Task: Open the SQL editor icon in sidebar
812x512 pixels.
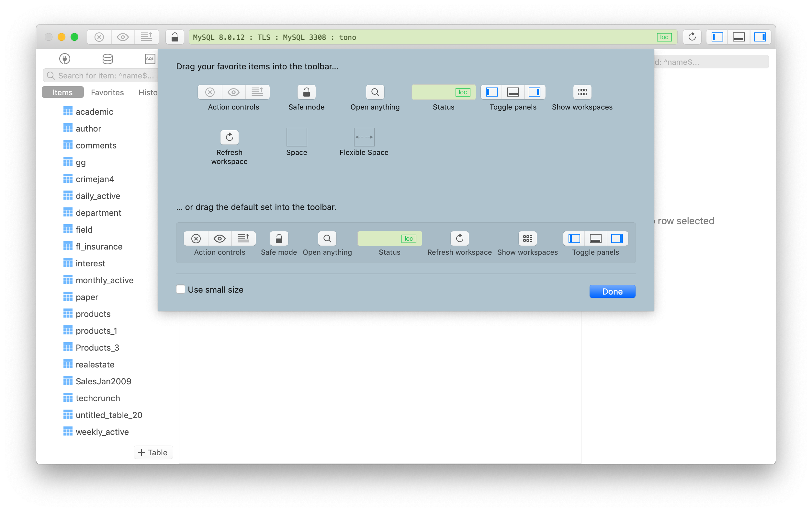Action: pos(150,59)
